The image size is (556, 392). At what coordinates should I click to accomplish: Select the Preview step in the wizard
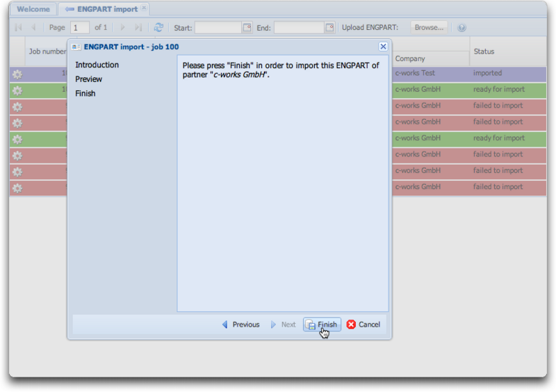click(x=89, y=79)
